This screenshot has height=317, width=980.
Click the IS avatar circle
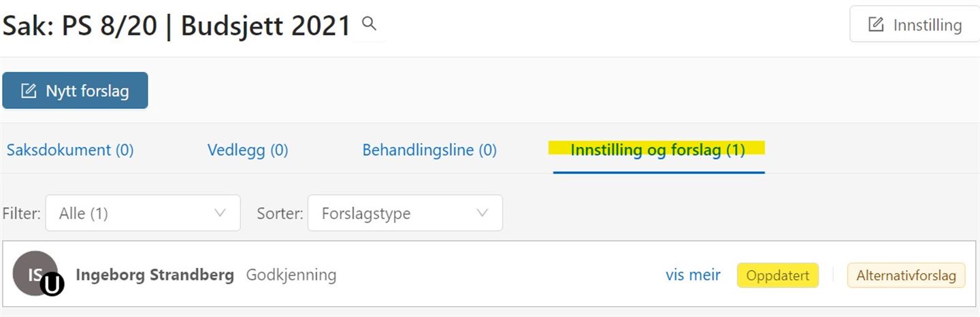(35, 273)
